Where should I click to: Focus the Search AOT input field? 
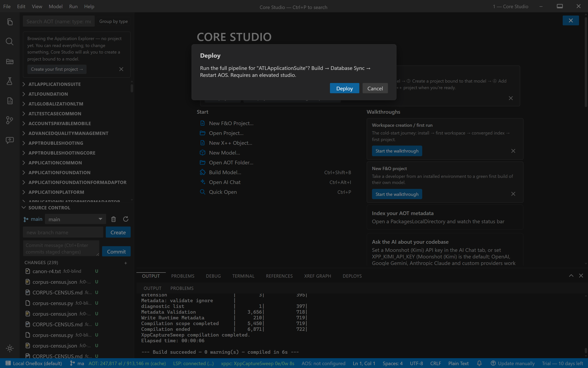pos(59,21)
